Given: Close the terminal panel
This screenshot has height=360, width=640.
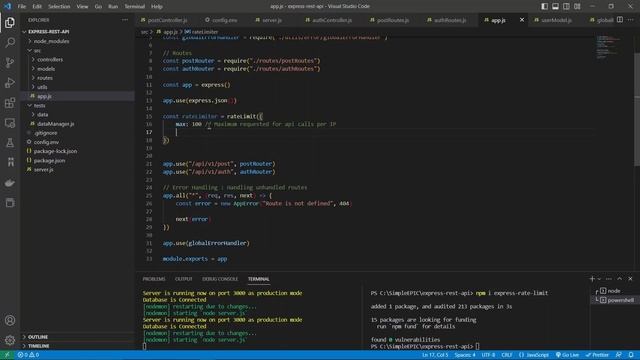Looking at the screenshot, I should point(630,279).
